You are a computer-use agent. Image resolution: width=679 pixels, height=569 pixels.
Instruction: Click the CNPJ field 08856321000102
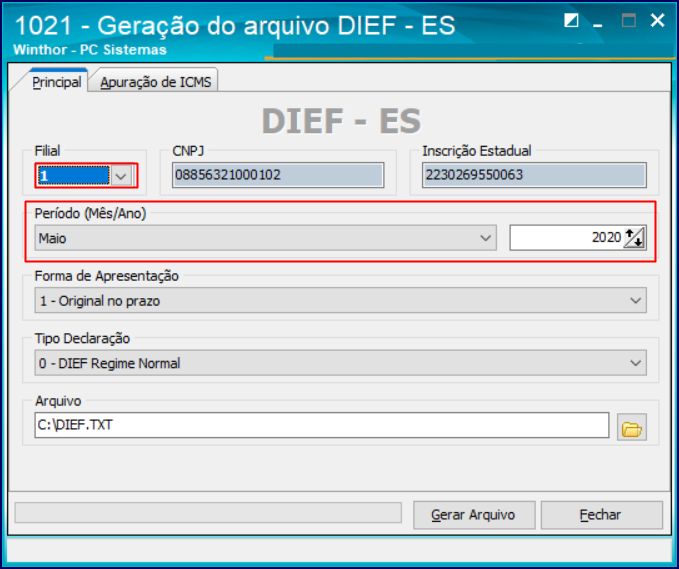[278, 175]
